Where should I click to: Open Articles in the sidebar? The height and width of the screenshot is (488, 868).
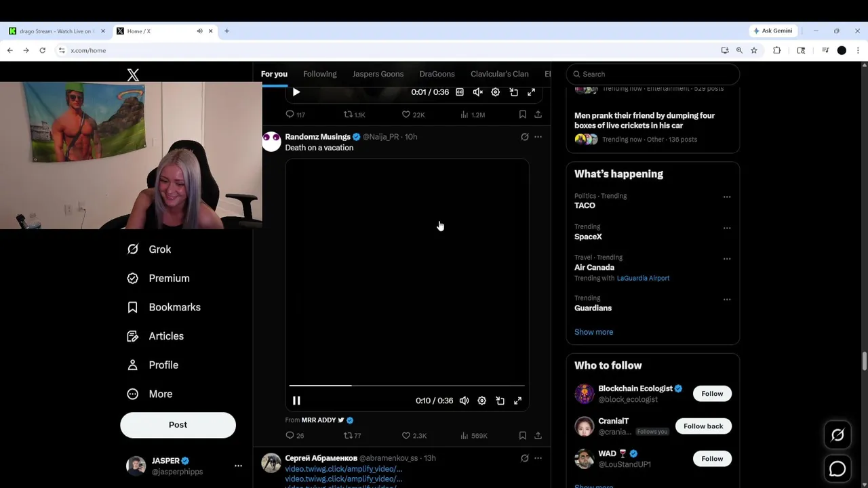coord(156,336)
